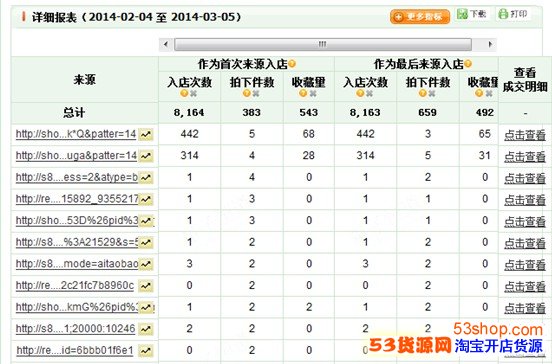This screenshot has height=364, width=552.
Task: Click 点击查看 for the kmG%26pid%3 row
Action: click(x=525, y=308)
